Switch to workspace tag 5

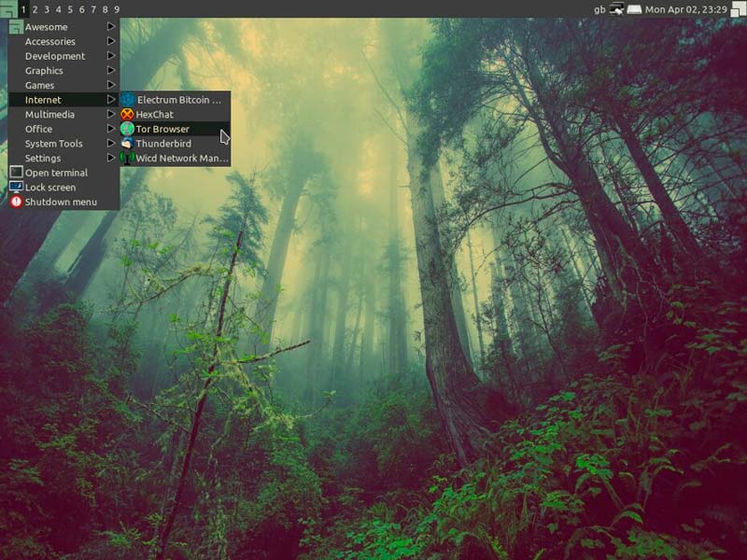coord(69,9)
